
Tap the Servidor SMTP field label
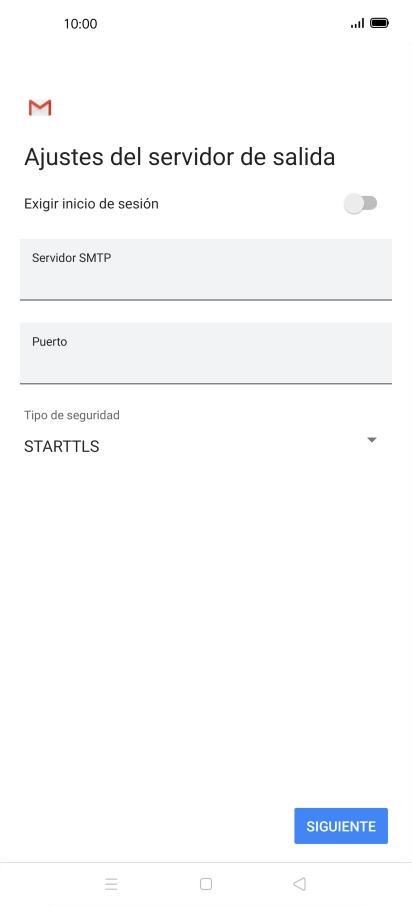tap(72, 258)
